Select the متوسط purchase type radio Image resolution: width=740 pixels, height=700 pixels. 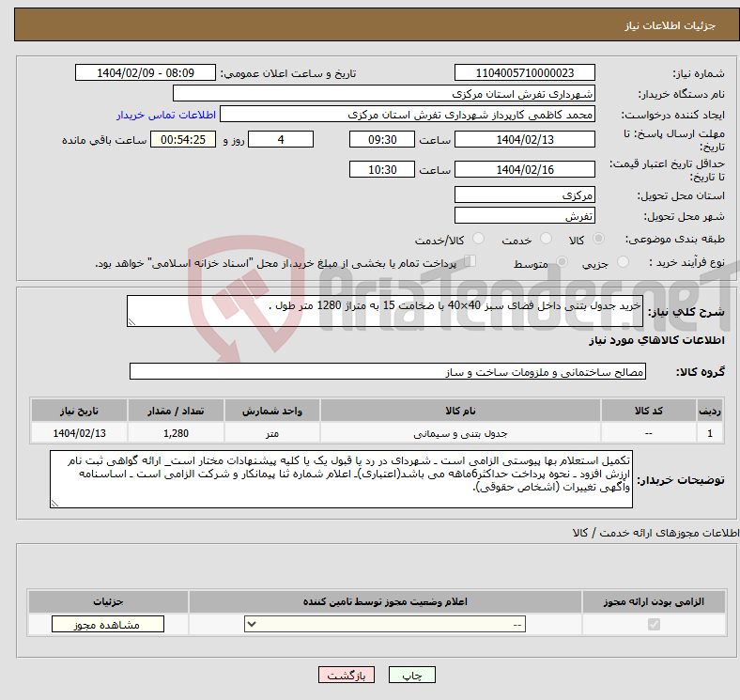pos(562,261)
